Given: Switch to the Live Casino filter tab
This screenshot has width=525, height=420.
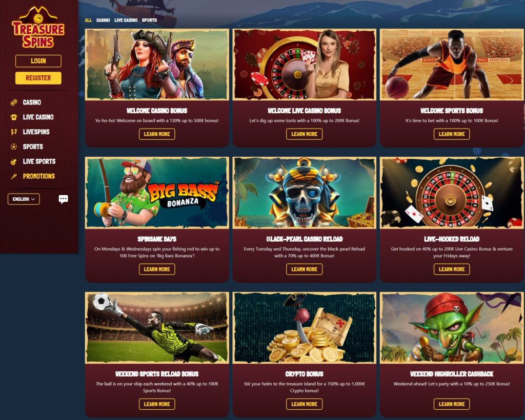Looking at the screenshot, I should pyautogui.click(x=126, y=20).
